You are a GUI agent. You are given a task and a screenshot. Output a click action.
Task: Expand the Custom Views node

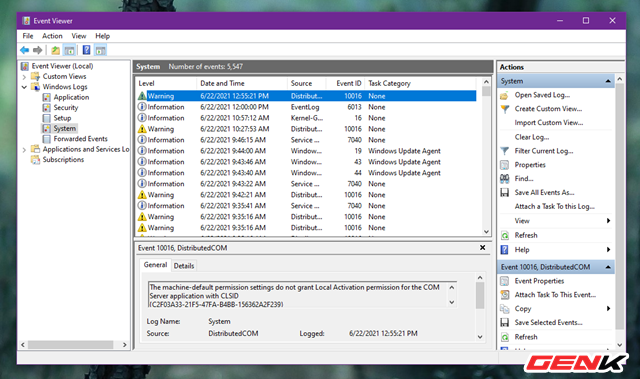pos(24,77)
